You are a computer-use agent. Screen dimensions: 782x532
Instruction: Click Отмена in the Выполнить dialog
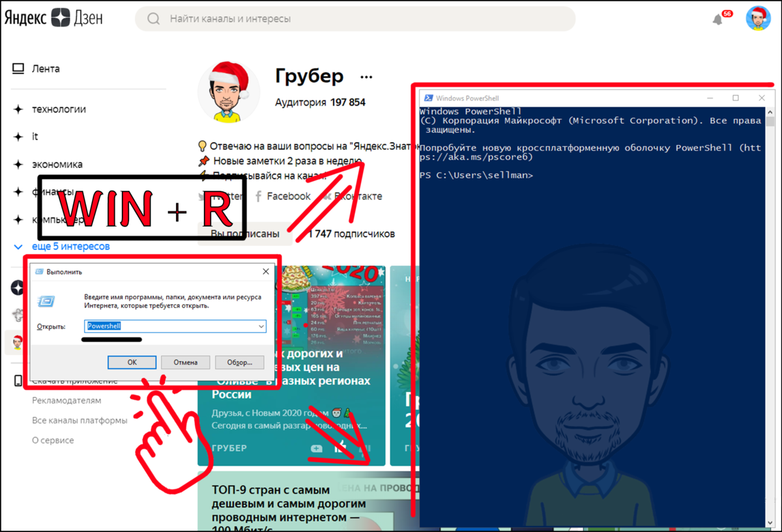click(186, 362)
